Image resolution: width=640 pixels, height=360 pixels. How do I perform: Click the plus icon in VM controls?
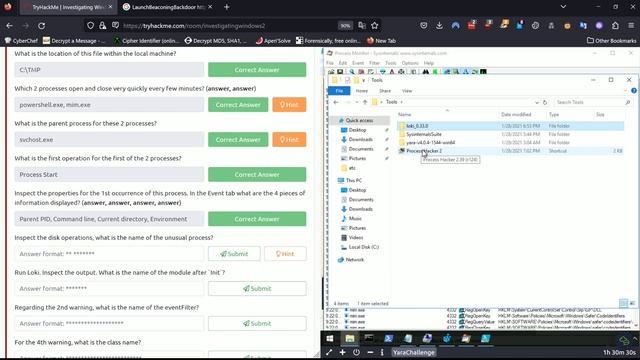click(342, 352)
